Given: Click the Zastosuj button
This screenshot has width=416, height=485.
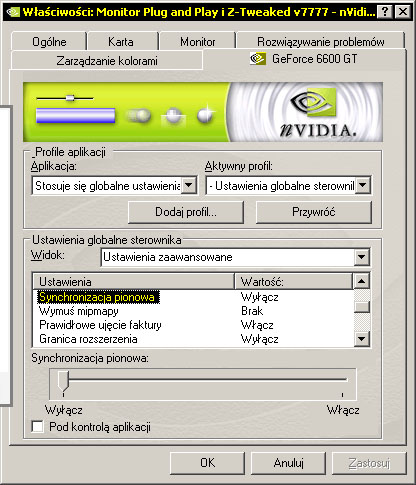Looking at the screenshot, I should 369,463.
